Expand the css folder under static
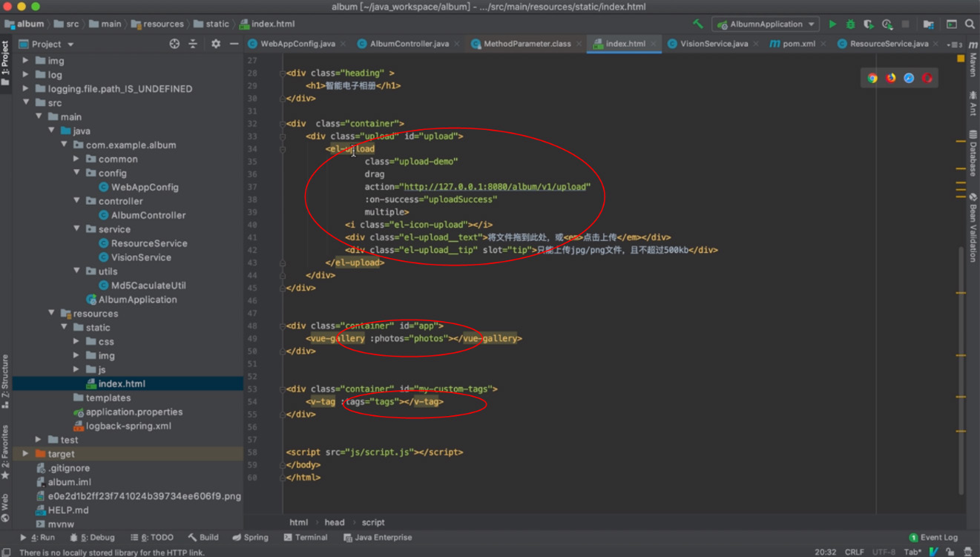This screenshot has width=980, height=557. 77,342
